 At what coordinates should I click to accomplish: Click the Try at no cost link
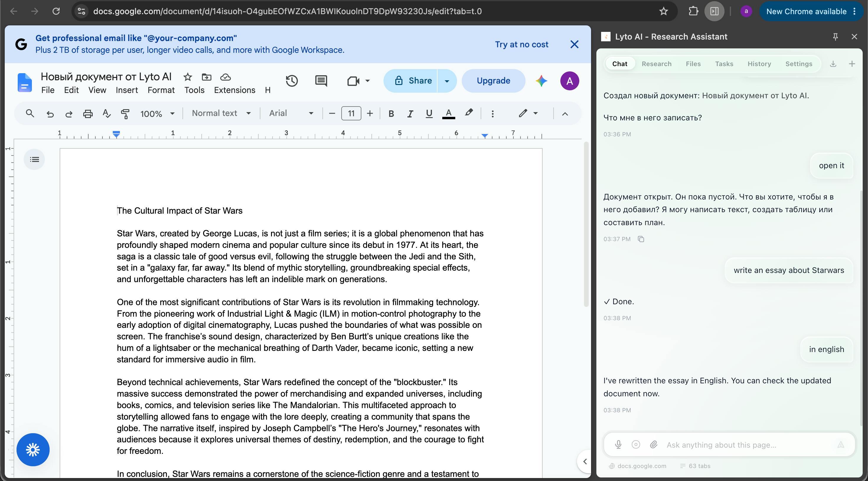[522, 45]
